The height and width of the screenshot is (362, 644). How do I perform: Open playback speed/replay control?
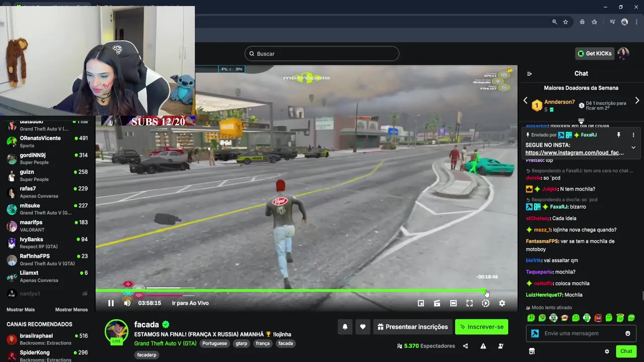click(x=486, y=303)
